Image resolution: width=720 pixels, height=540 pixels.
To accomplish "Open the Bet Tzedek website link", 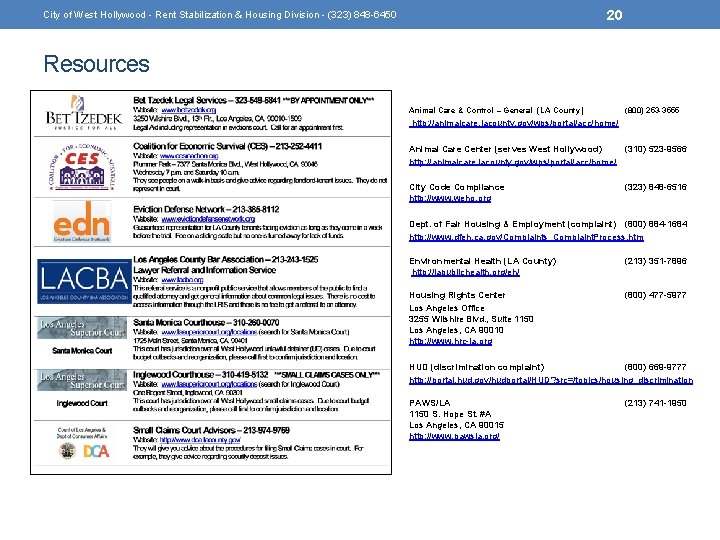I will click(189, 110).
